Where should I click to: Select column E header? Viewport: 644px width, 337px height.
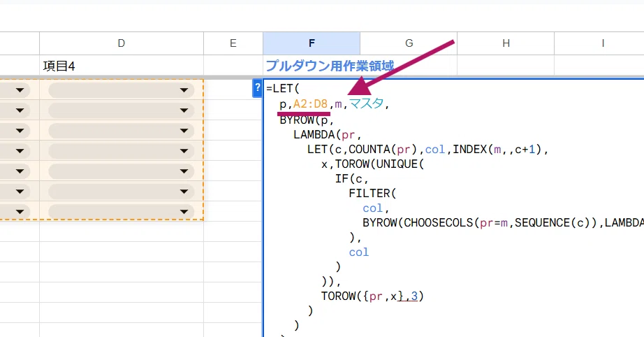click(x=233, y=43)
